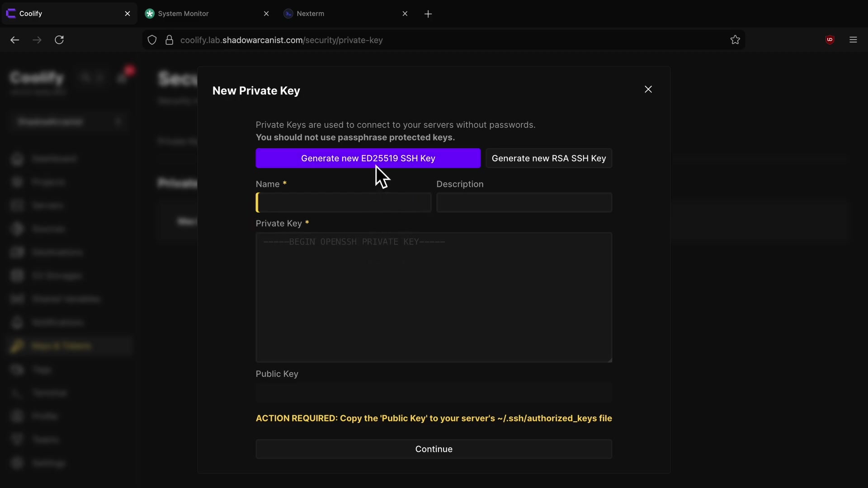Bookmark this page with the star icon
Screen dimensions: 868x488
click(x=735, y=40)
